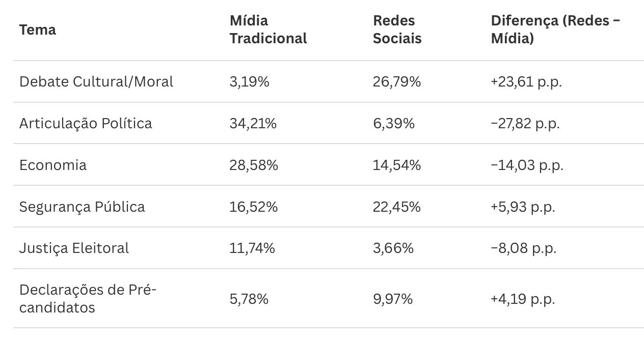Click the "Justiça Eleitoral" theme cell
The height and width of the screenshot is (342, 644).
[74, 248]
